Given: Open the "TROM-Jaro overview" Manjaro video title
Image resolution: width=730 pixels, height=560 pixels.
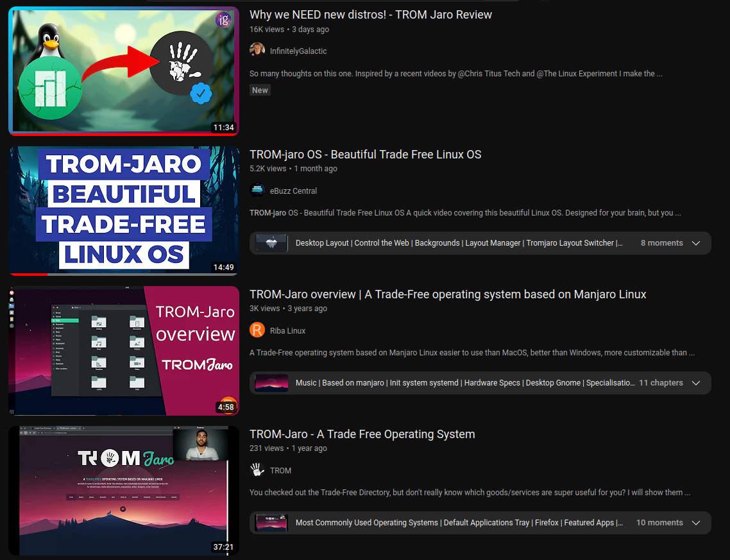Looking at the screenshot, I should [x=448, y=294].
